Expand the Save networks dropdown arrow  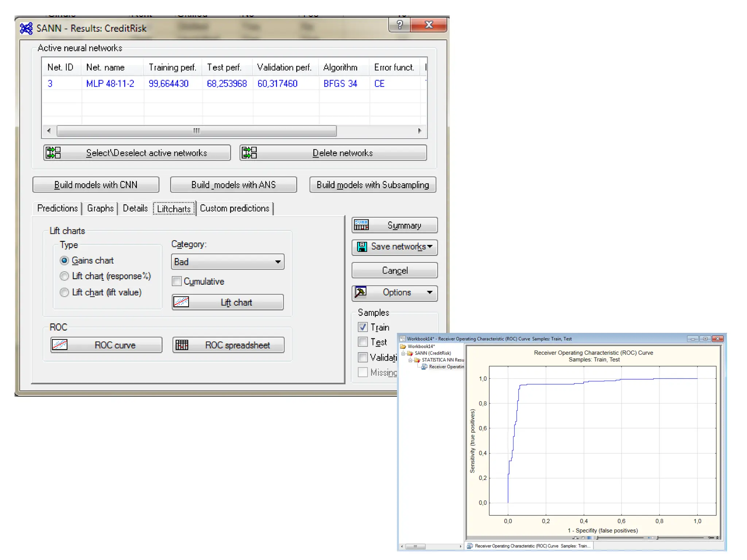(x=430, y=247)
